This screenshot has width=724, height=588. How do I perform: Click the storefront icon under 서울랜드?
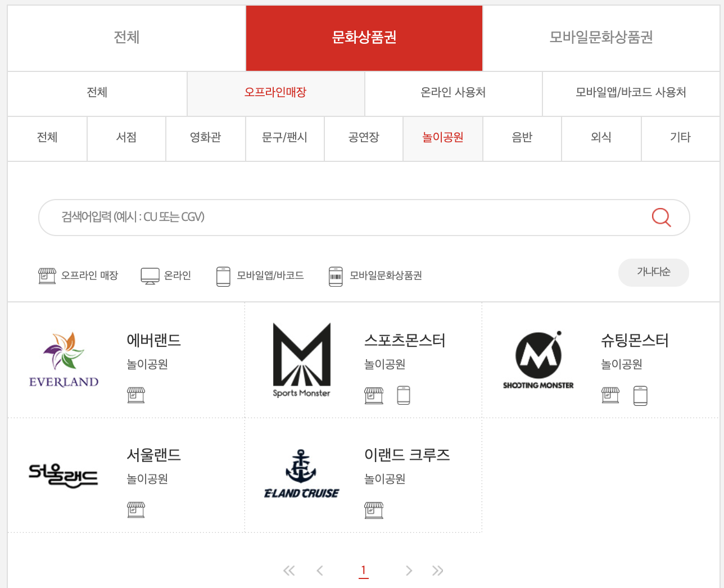point(137,509)
